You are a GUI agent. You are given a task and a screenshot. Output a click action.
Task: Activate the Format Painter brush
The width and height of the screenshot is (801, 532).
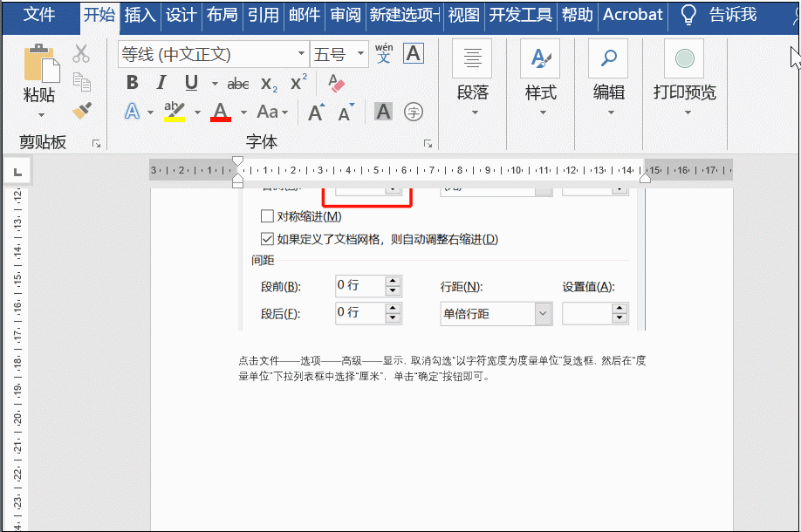[x=82, y=110]
